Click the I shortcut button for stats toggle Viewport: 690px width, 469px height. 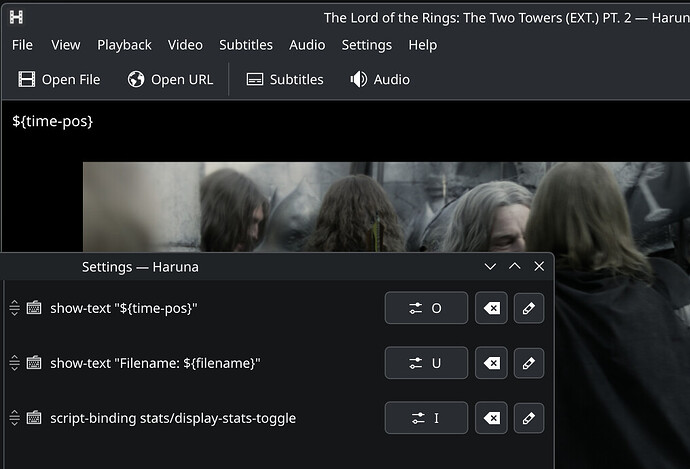(426, 418)
